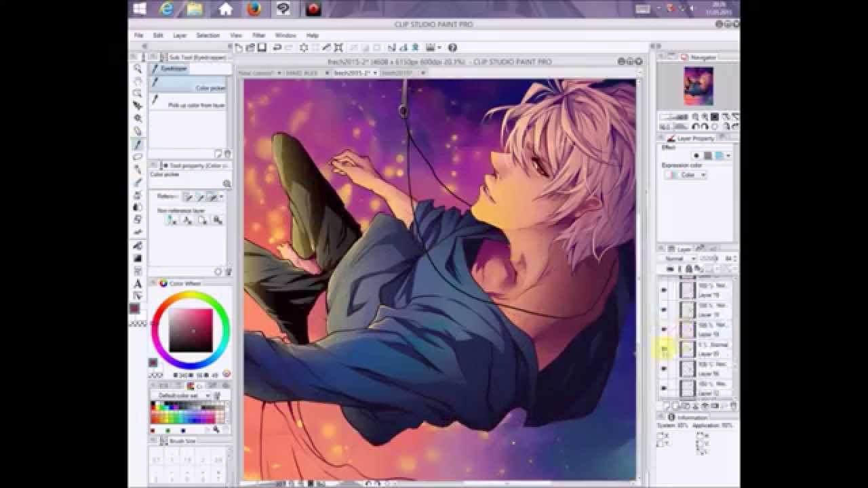The height and width of the screenshot is (488, 868).
Task: Open Internet Explorer from taskbar
Action: [166, 9]
